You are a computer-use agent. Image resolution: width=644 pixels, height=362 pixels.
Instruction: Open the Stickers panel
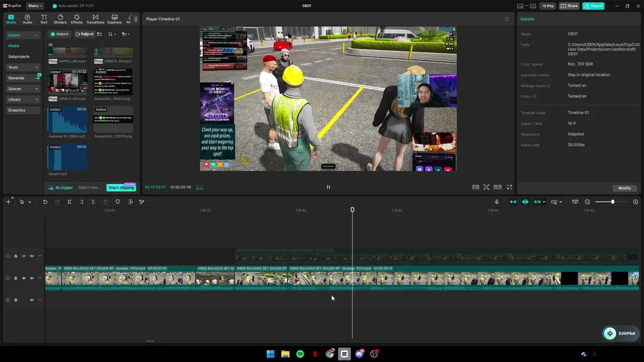point(60,19)
